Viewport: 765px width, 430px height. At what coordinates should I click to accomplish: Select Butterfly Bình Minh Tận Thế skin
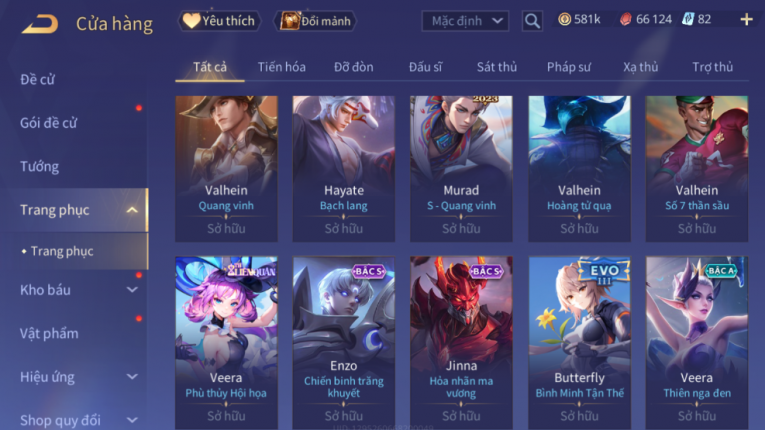tap(579, 343)
